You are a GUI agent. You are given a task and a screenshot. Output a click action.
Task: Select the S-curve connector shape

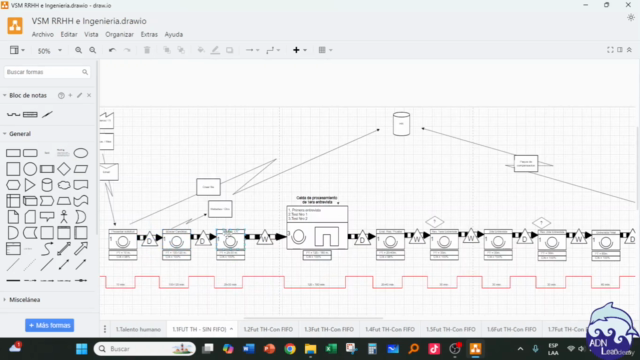[x=47, y=248]
